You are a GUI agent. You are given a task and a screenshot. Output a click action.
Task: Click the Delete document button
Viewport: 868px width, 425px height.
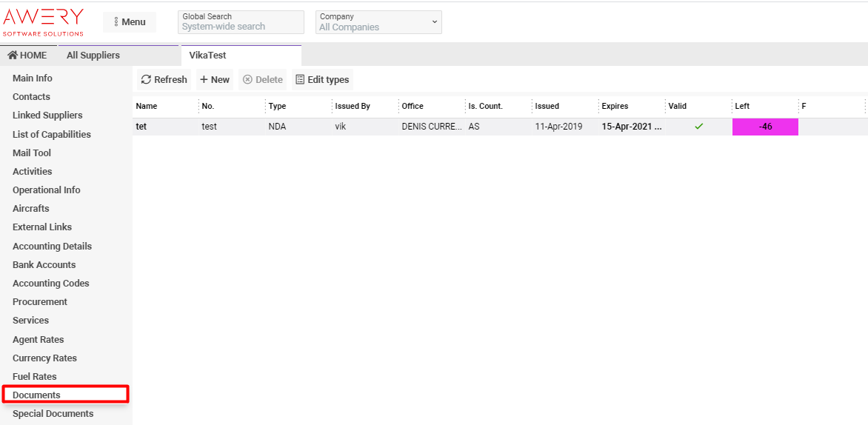263,80
